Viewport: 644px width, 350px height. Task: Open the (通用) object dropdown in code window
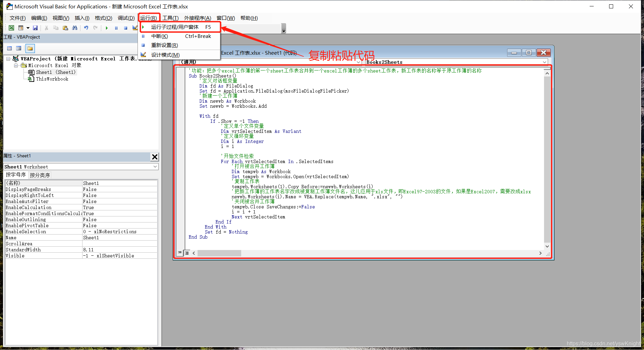358,62
